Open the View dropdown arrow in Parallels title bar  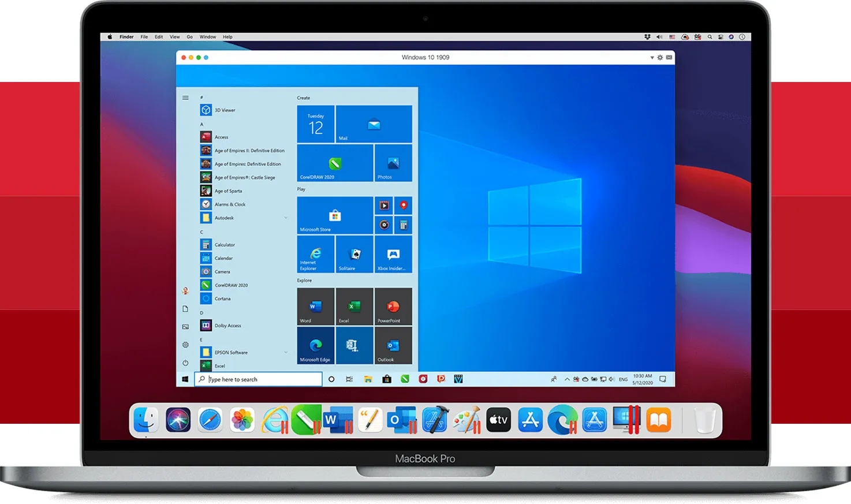652,58
